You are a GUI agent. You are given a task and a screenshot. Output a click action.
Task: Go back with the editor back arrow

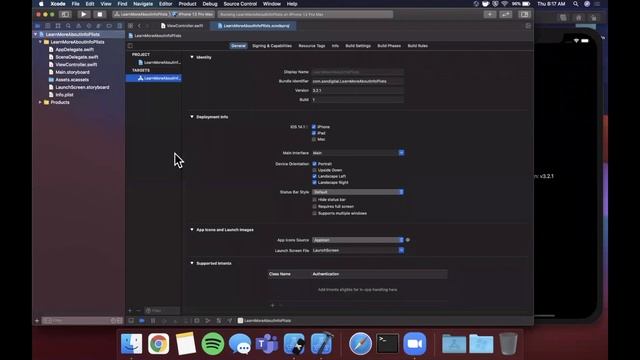tap(139, 26)
